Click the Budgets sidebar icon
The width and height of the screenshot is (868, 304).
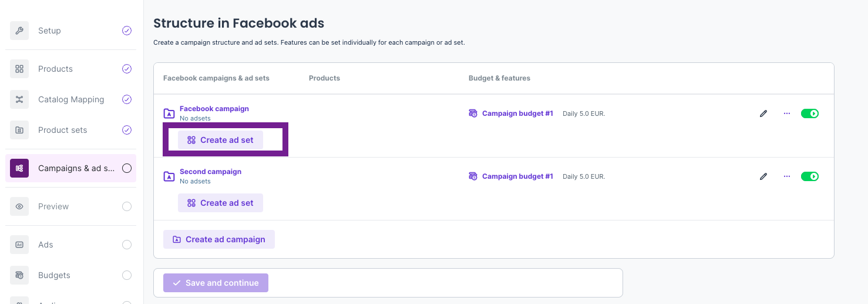pyautogui.click(x=19, y=275)
